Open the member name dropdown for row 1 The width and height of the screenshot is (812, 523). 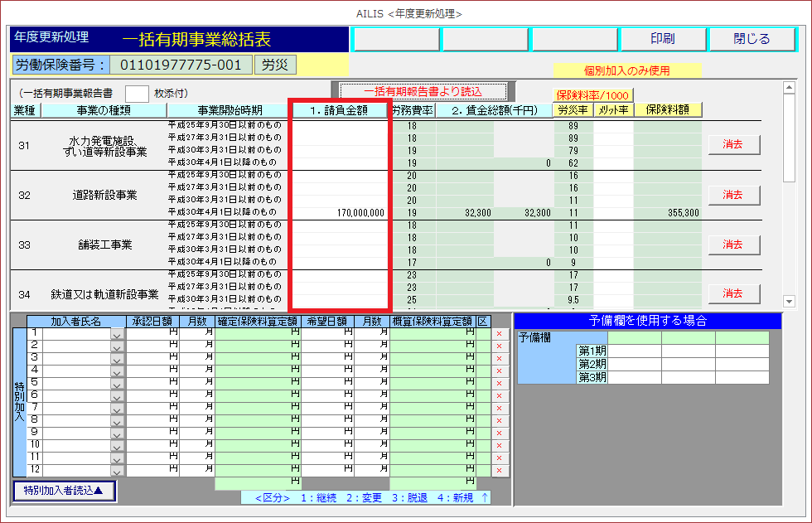tap(117, 334)
